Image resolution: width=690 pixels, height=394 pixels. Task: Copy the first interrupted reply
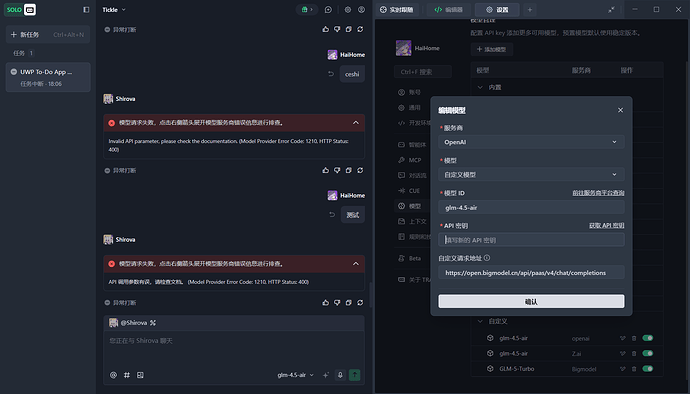click(349, 29)
